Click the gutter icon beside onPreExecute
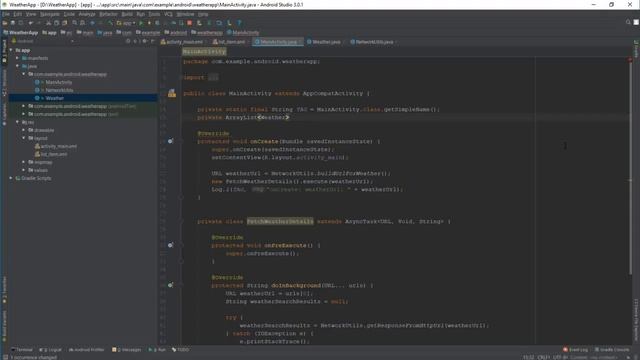The height and width of the screenshot is (360, 640). coord(171,245)
